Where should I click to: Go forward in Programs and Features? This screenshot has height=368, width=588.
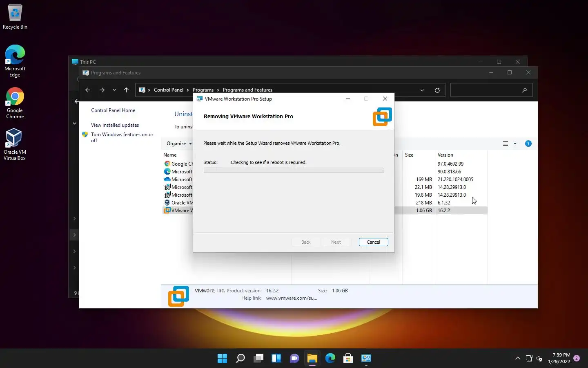pyautogui.click(x=102, y=90)
